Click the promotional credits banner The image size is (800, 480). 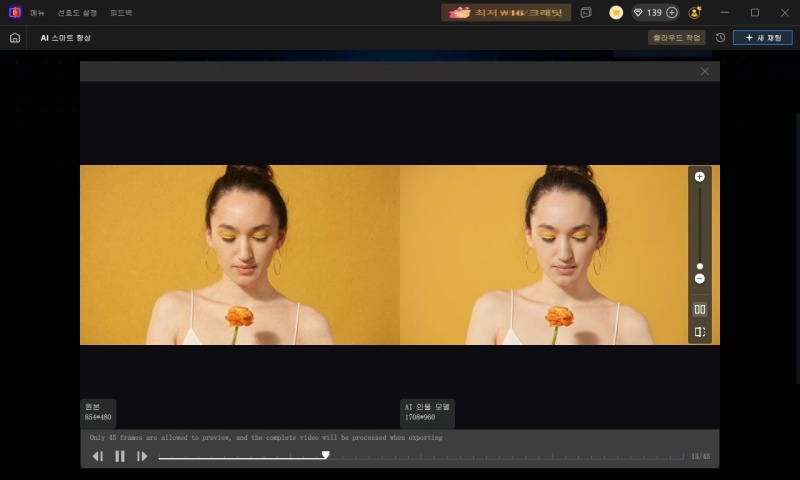point(506,12)
